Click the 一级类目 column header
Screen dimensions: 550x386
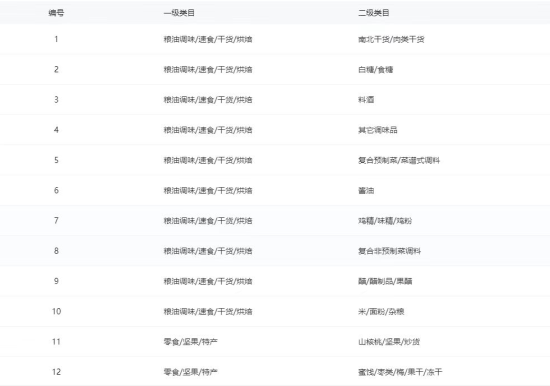179,13
